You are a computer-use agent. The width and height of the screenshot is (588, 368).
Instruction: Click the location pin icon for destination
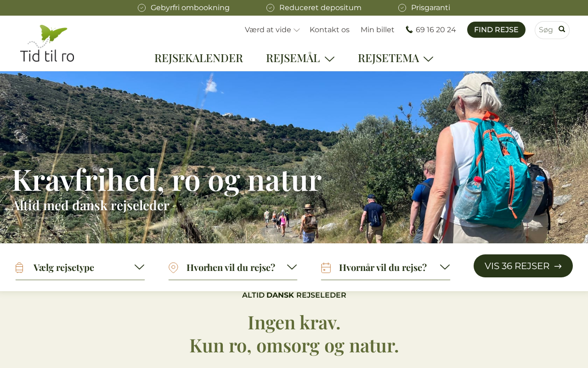(x=173, y=268)
